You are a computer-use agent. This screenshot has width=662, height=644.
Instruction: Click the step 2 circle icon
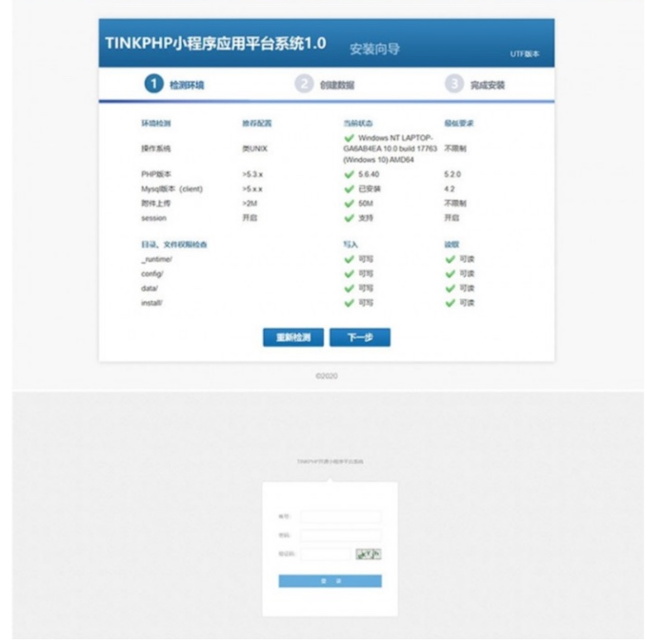pos(304,84)
